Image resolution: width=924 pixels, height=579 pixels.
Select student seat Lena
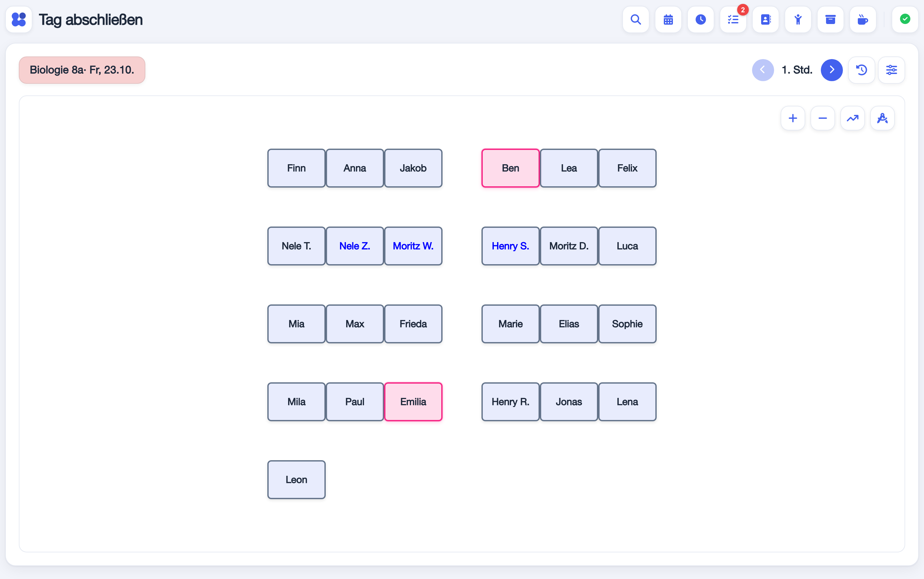pos(627,402)
